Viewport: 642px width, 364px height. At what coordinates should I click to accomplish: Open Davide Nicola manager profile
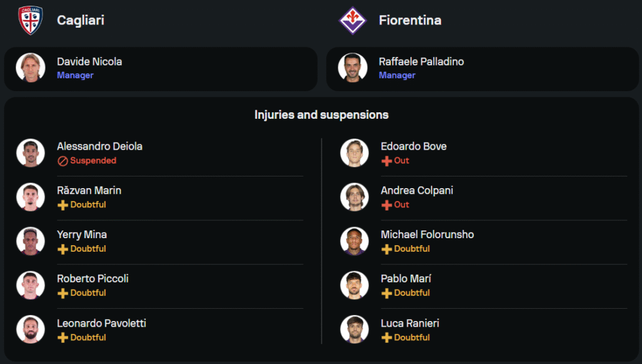tap(89, 62)
